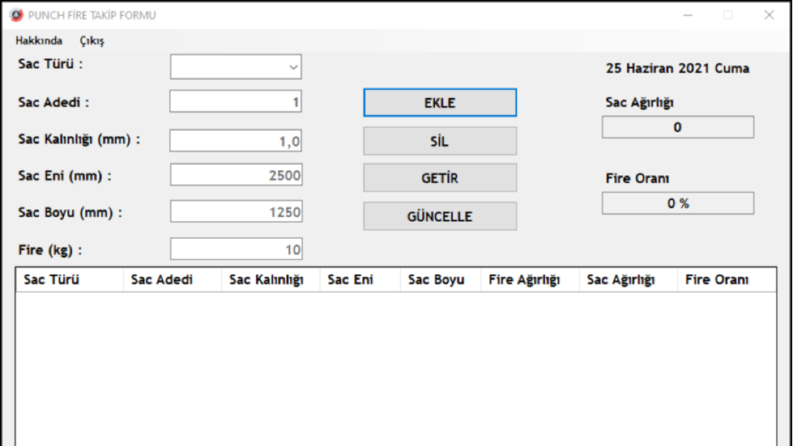The height and width of the screenshot is (446, 793).
Task: Sort by Sac Türü column header
Action: point(70,280)
